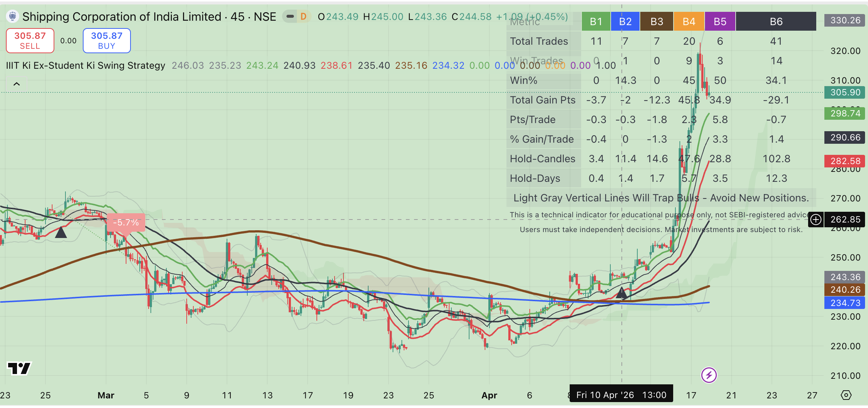Viewport: 868px width, 408px height.
Task: Click the BUY 305.87 button
Action: [x=106, y=41]
